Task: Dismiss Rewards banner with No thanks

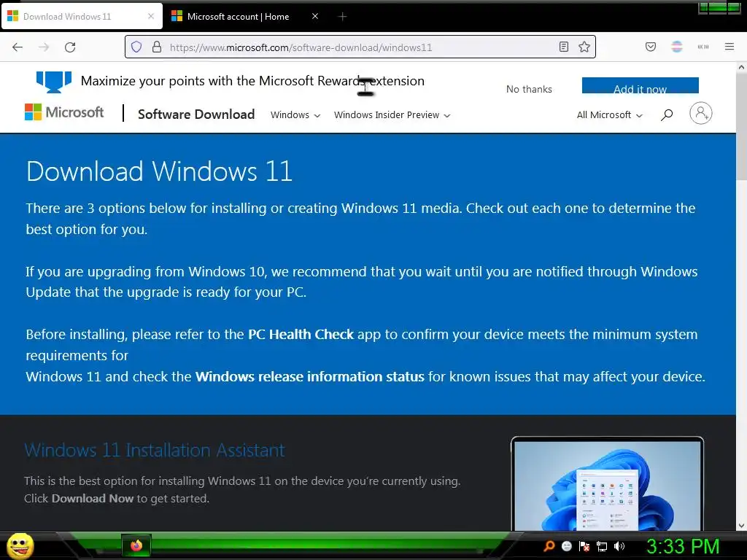Action: point(530,89)
